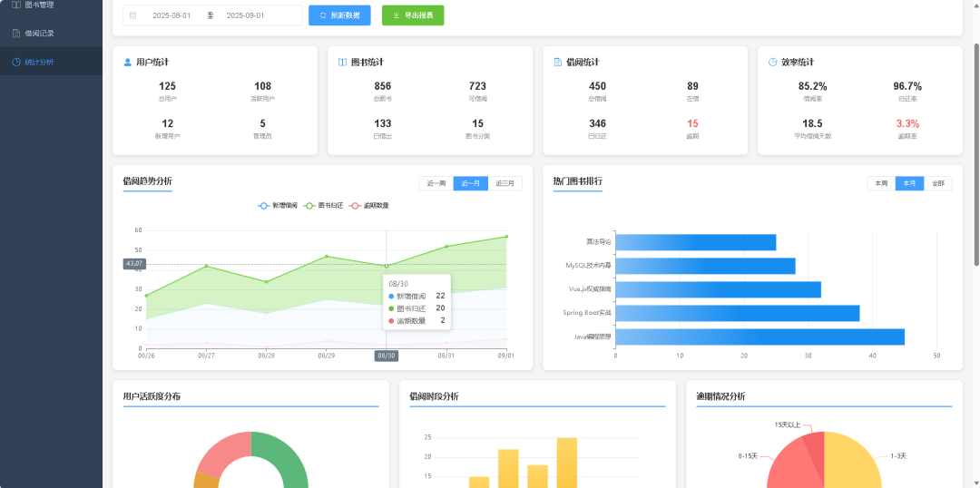
Task: Click the 热门图书排行 chart title
Action: pos(577,181)
